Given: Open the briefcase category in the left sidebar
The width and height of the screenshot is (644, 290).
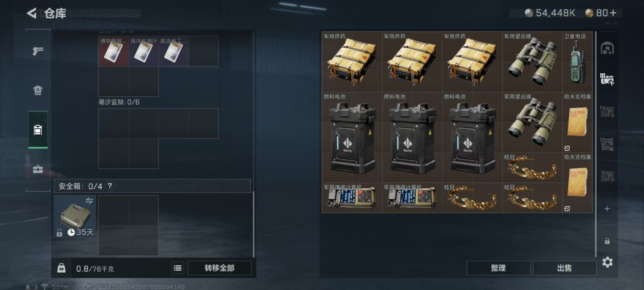Looking at the screenshot, I should pos(38,169).
